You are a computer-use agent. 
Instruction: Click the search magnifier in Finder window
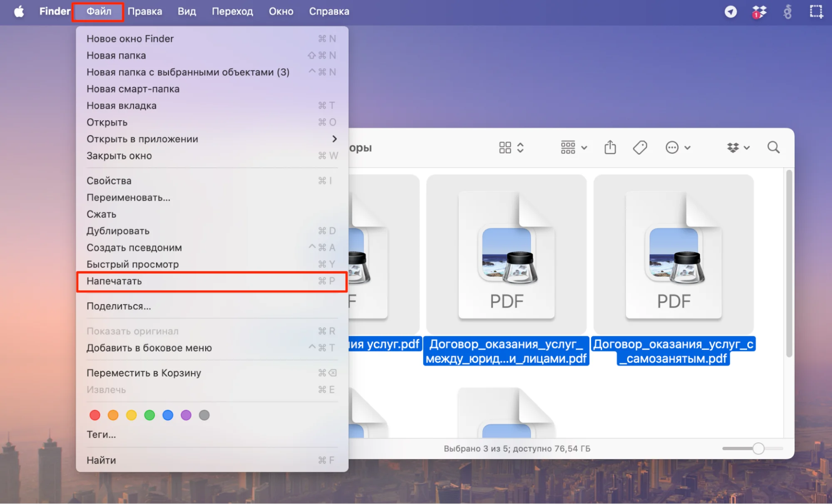(773, 147)
